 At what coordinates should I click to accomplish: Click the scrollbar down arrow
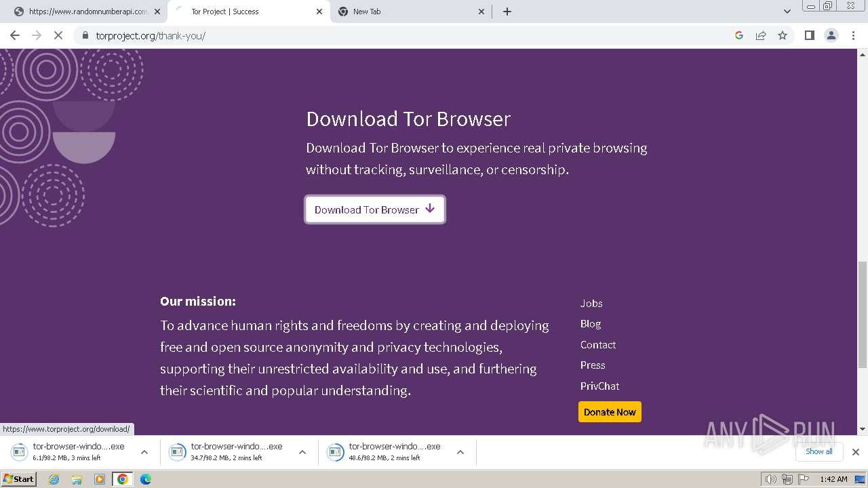[x=863, y=429]
